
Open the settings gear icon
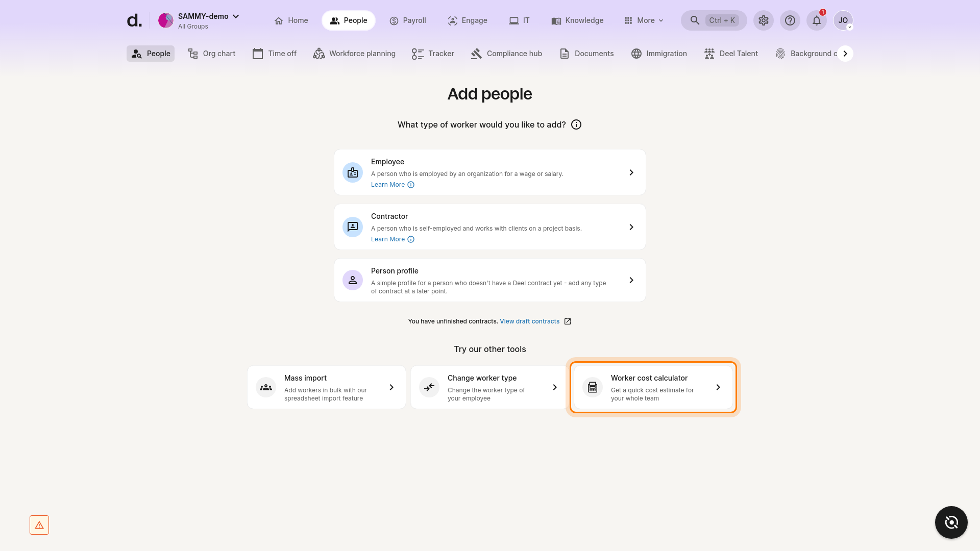(764, 20)
